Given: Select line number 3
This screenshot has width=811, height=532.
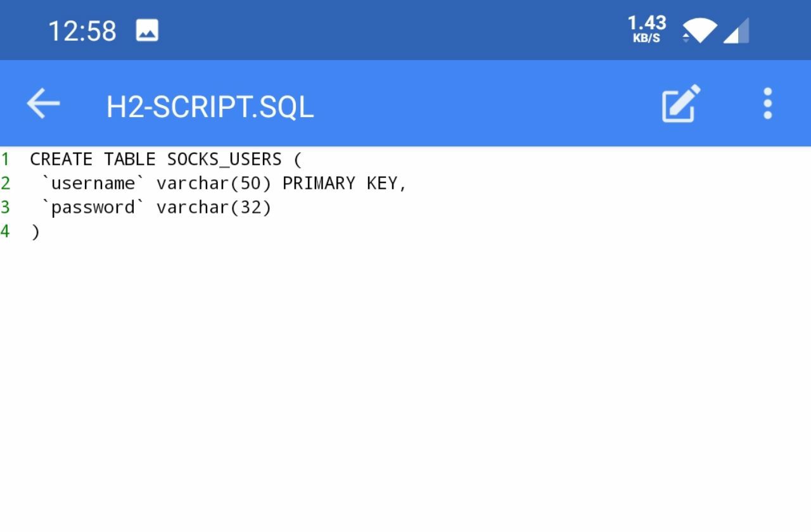Looking at the screenshot, I should tap(5, 207).
